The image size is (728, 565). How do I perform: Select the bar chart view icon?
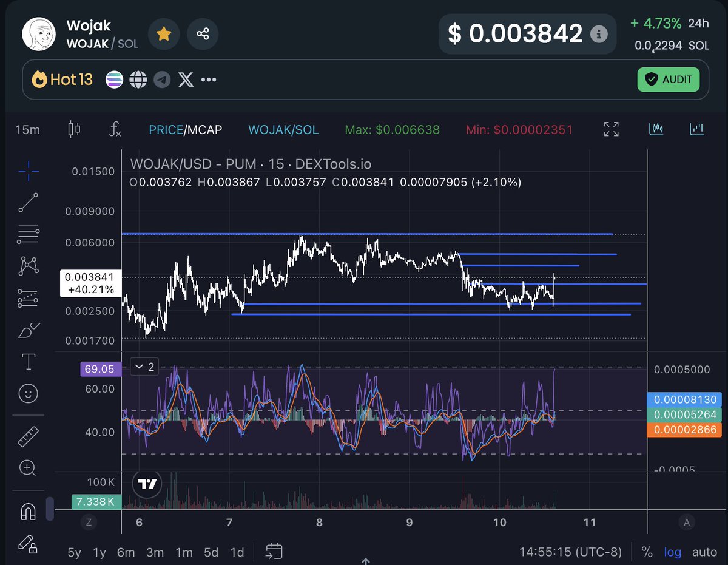696,129
